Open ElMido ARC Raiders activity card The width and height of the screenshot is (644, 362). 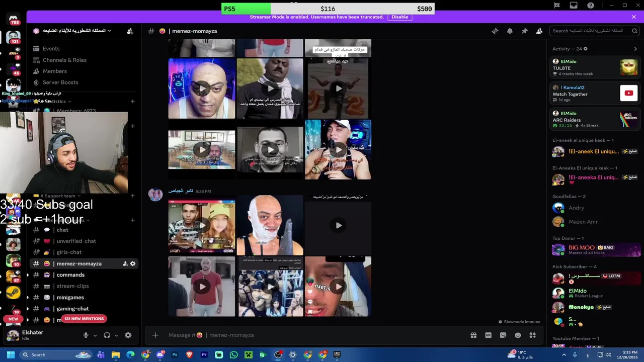coord(595,120)
